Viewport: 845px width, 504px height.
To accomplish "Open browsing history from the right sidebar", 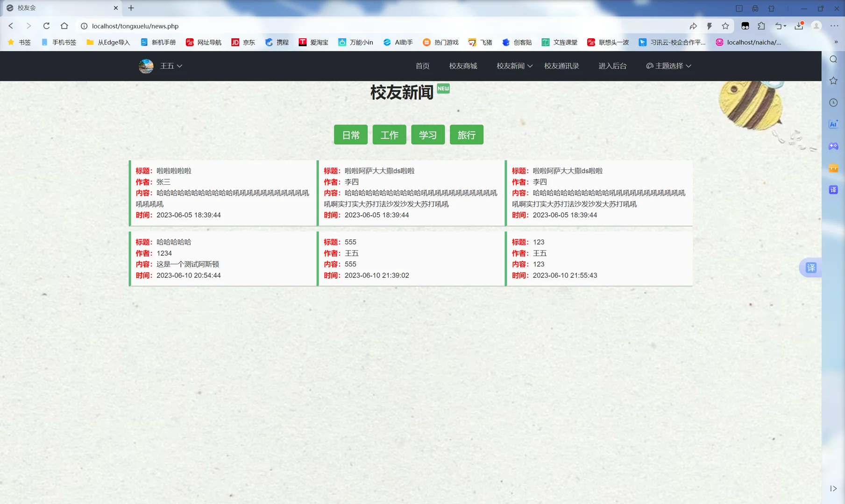I will point(833,102).
